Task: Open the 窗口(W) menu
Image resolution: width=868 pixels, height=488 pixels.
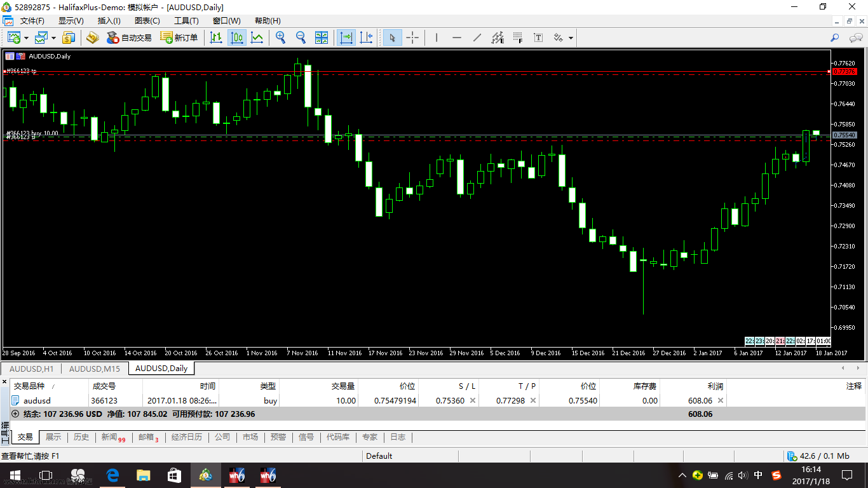Action: (x=227, y=20)
